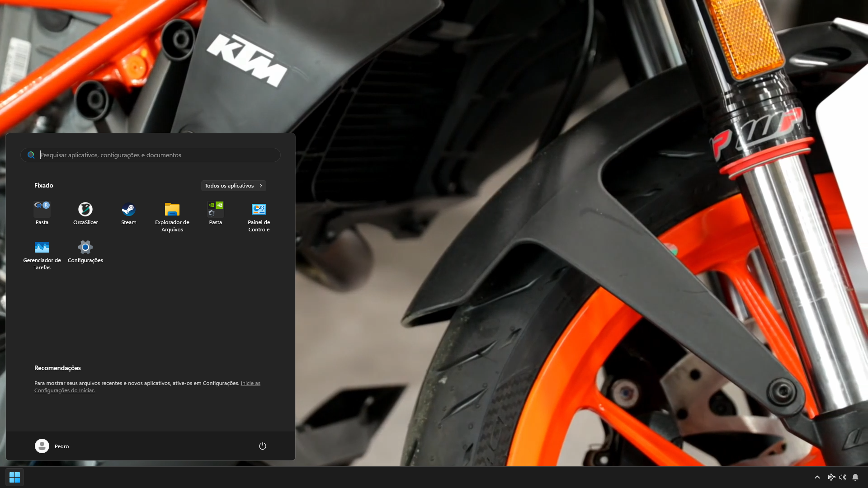This screenshot has height=488, width=868.
Task: Launch Gerenciador de Tarefas
Action: tap(42, 255)
